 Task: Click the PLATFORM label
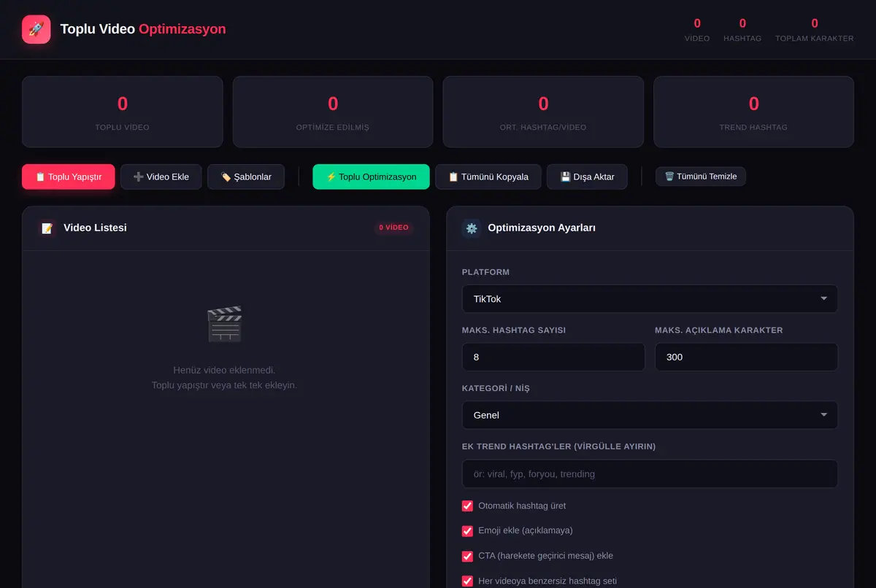coord(485,272)
